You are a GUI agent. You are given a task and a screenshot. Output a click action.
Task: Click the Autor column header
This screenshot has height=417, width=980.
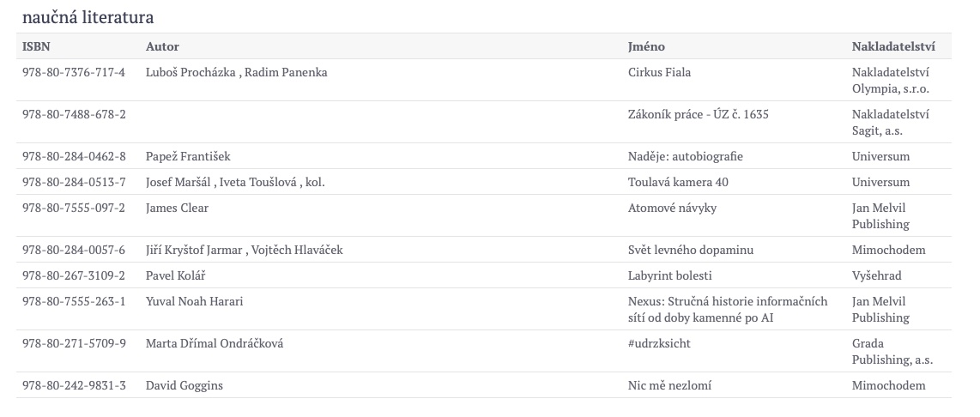162,47
